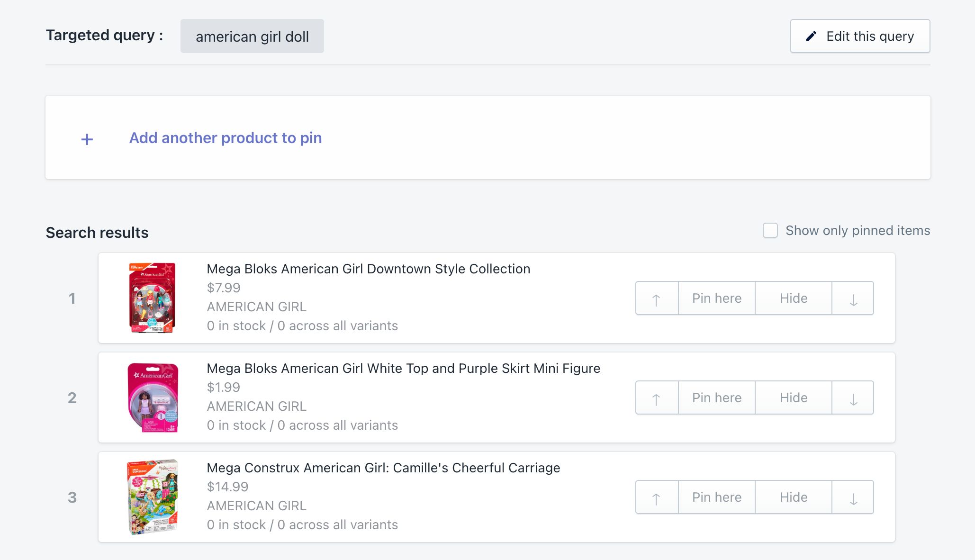Click Add another product to pin

click(226, 138)
